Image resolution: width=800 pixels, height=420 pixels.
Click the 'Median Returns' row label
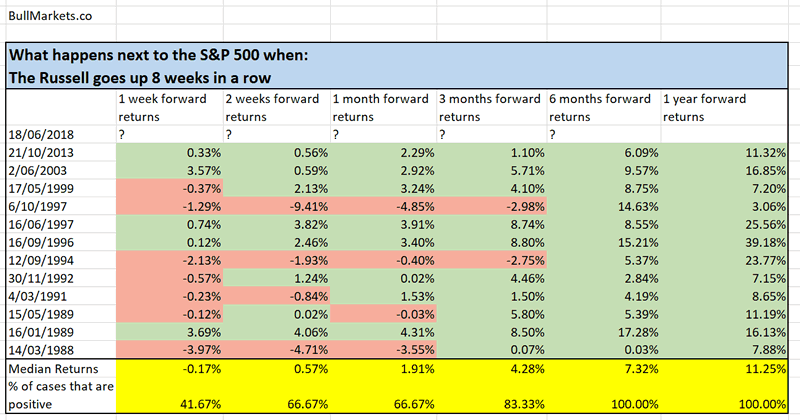(x=50, y=369)
